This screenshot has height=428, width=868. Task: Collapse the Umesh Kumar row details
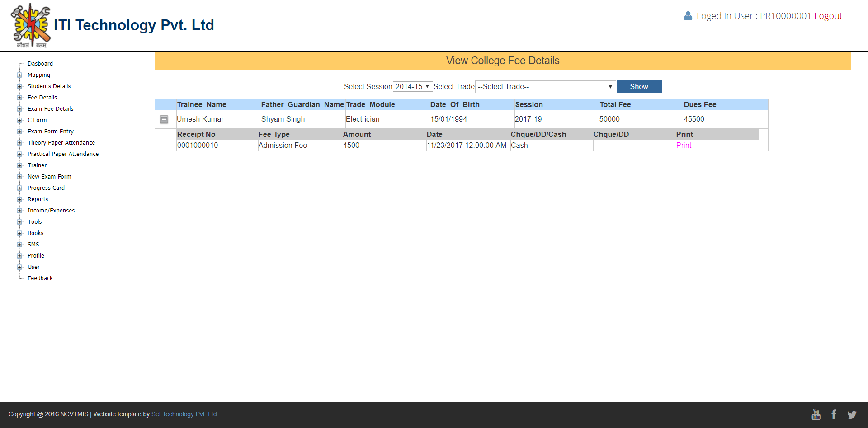164,119
